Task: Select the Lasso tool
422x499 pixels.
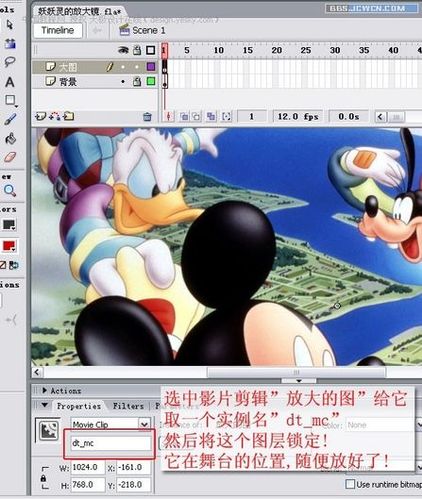Action: [x=10, y=62]
